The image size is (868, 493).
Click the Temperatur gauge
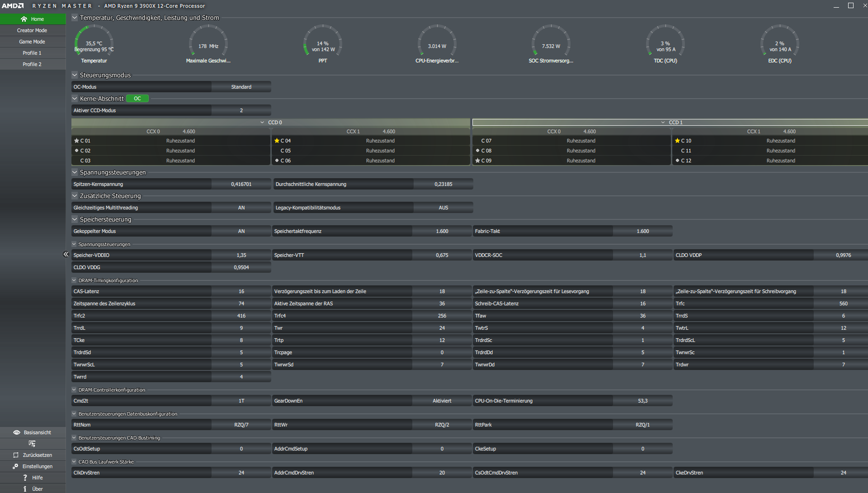coord(94,44)
